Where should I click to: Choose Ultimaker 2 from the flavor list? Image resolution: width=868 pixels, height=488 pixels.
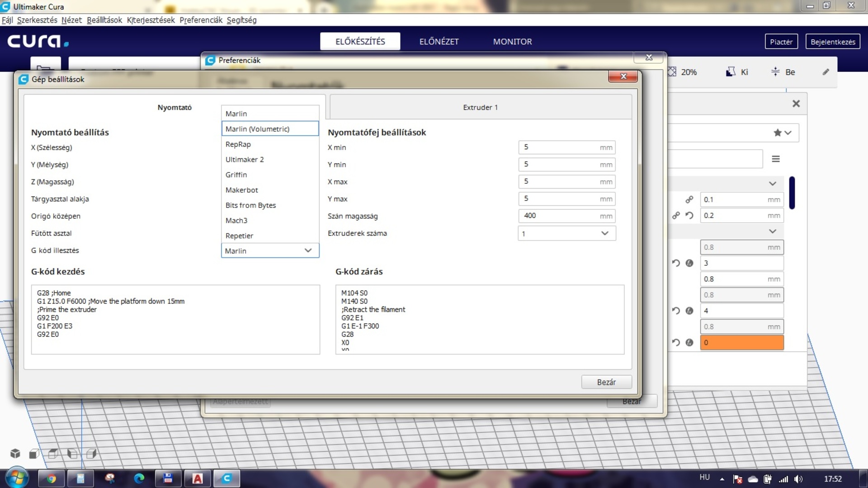point(270,159)
